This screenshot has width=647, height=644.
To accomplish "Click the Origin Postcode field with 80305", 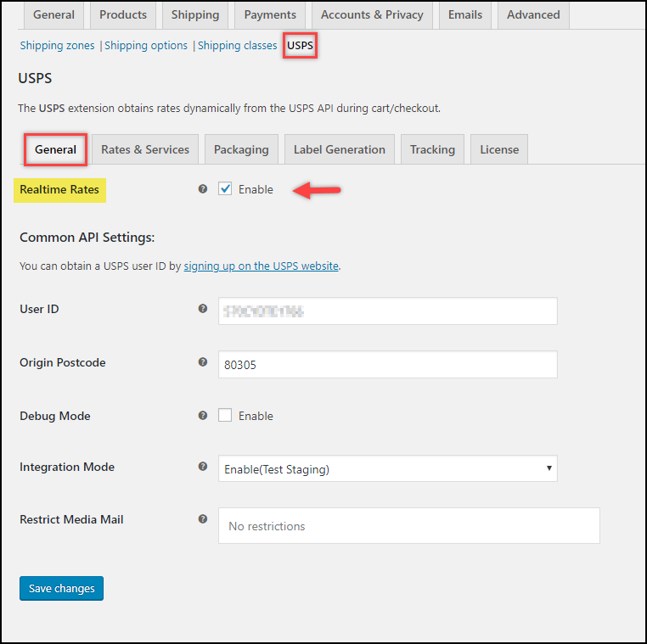I will point(388,365).
